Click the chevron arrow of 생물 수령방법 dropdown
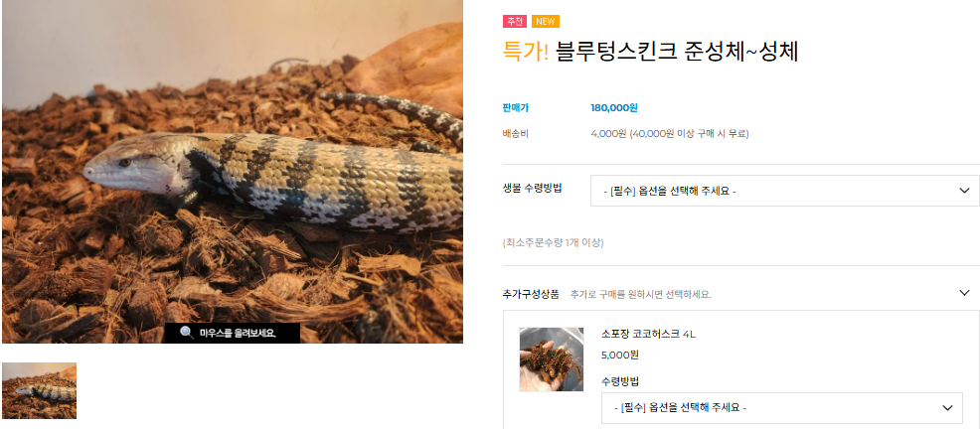Screen dimensions: 980x429 964,191
